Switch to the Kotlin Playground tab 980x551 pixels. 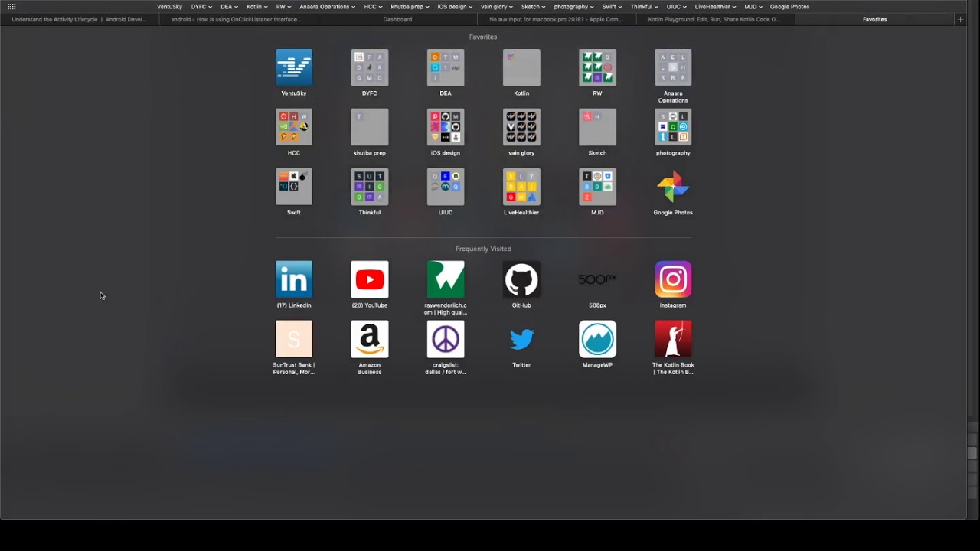pyautogui.click(x=716, y=20)
